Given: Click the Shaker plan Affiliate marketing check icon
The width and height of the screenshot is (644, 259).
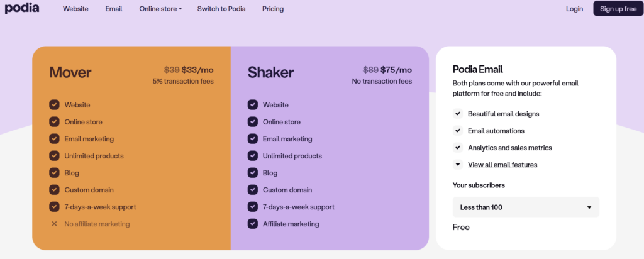Looking at the screenshot, I should pyautogui.click(x=253, y=224).
